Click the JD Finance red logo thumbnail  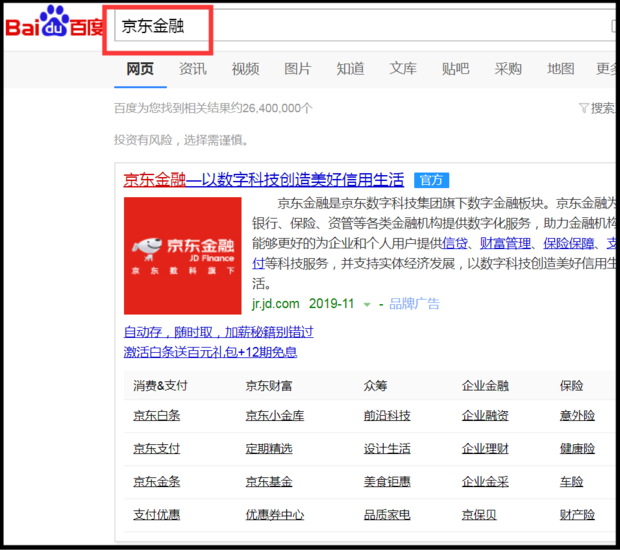(183, 256)
